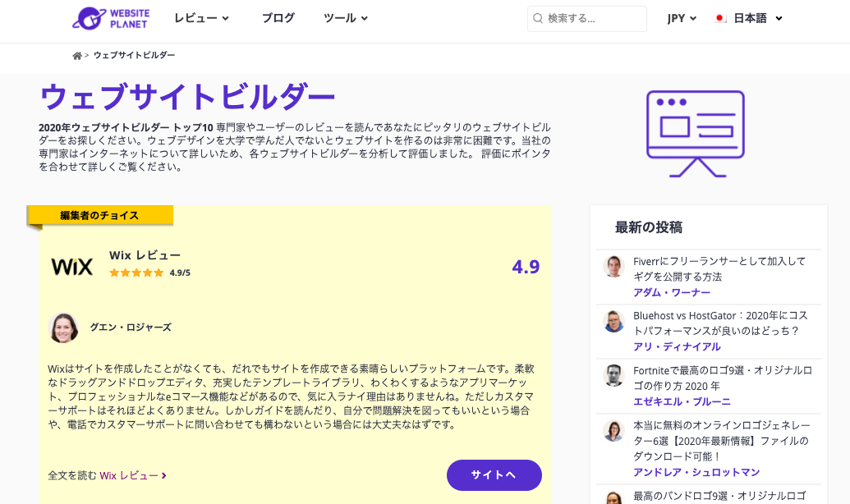Image resolution: width=850 pixels, height=504 pixels.
Task: Click the Japan flag icon
Action: (x=720, y=18)
